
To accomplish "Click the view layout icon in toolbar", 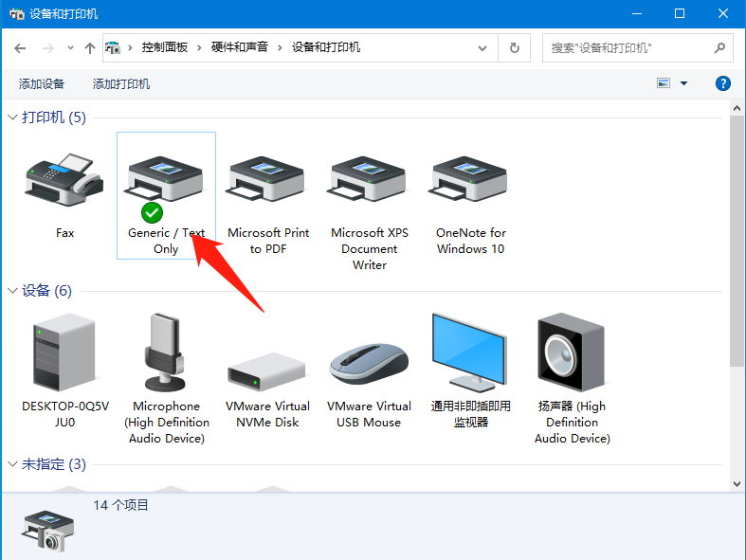I will click(664, 83).
